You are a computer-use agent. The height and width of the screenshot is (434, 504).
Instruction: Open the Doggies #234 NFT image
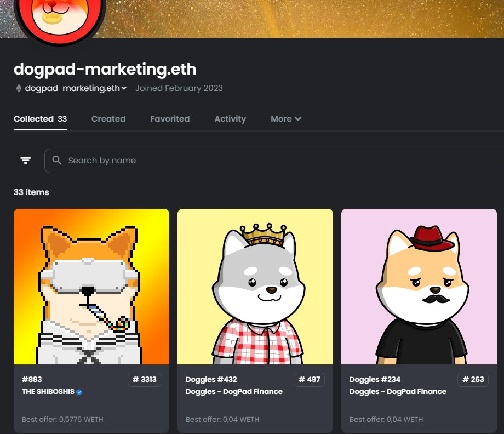pyautogui.click(x=419, y=287)
